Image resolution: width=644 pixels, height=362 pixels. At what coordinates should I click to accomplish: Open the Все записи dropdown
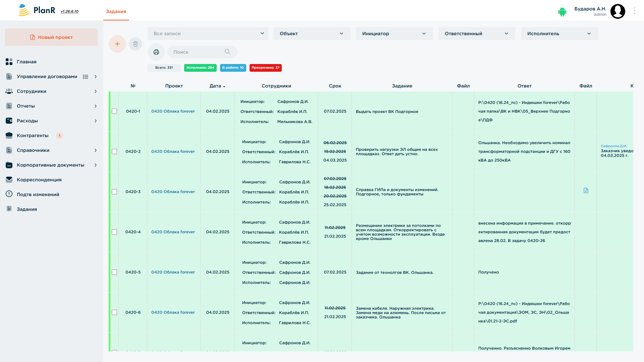click(208, 34)
